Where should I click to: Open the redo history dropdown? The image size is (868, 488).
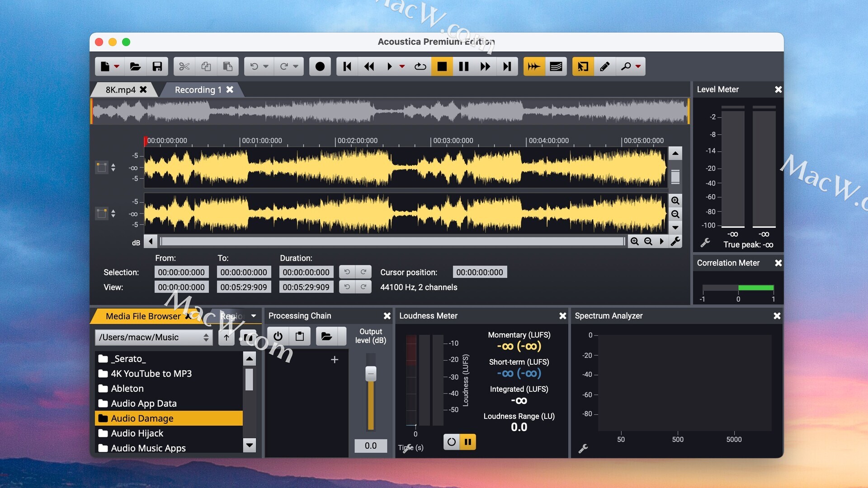coord(296,67)
